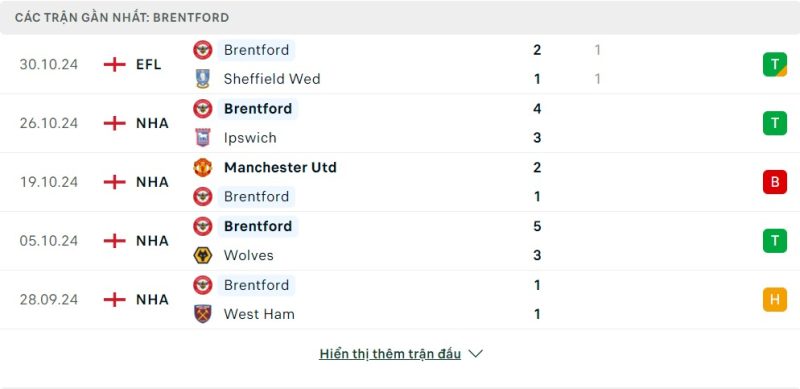Viewport: 800px width, 389px height.
Task: Click the West Ham club crest
Action: [203, 314]
